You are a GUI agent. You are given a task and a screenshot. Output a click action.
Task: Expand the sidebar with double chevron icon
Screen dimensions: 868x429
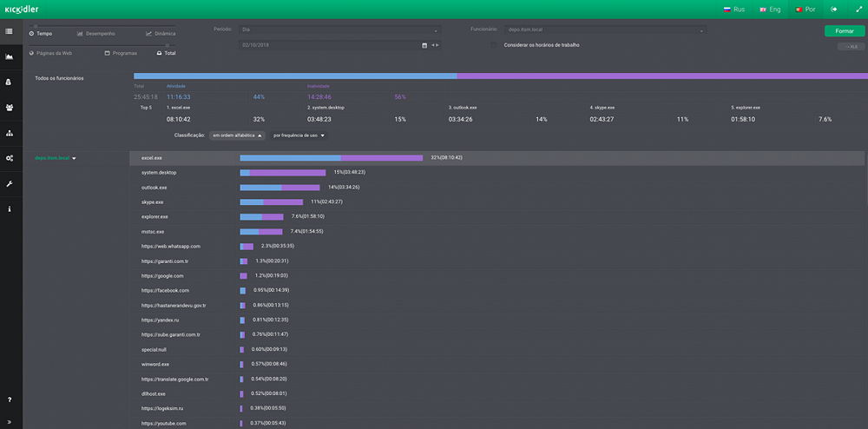point(10,422)
